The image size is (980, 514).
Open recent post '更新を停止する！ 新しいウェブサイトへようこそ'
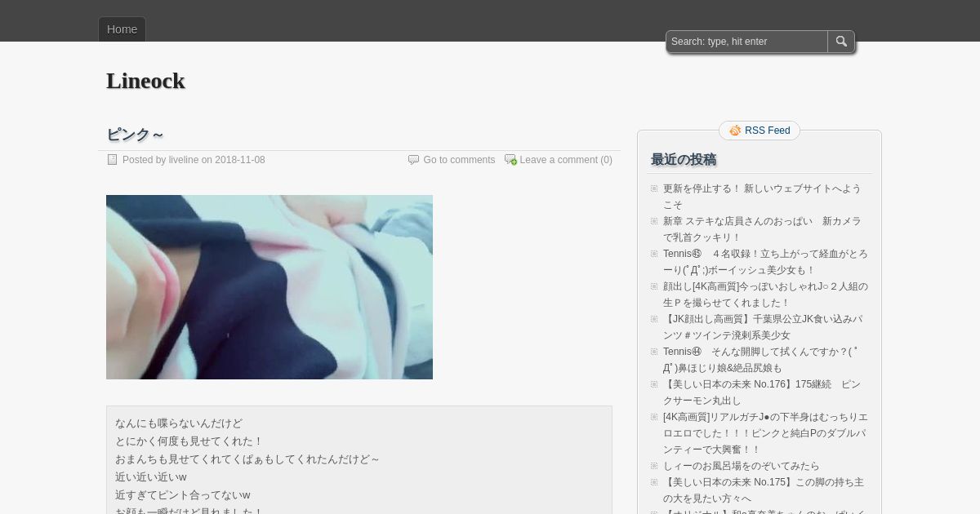coord(762,197)
